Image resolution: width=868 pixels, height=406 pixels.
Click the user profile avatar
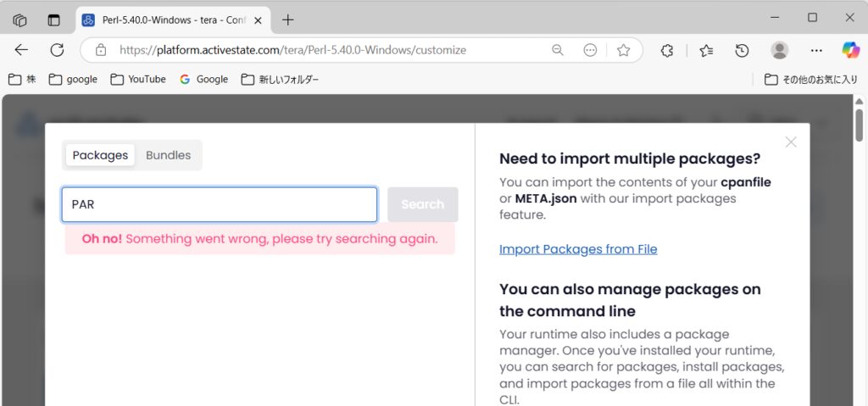tap(780, 50)
